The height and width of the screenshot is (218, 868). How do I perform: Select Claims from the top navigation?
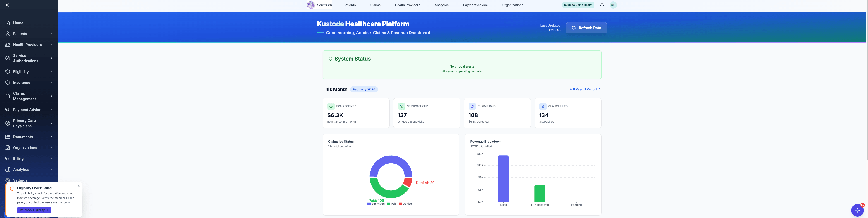tap(377, 5)
